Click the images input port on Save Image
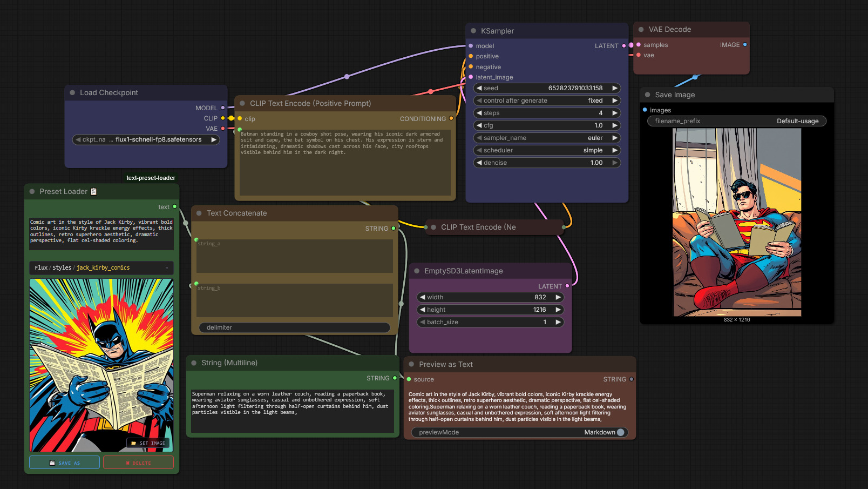Screen dimensions: 868x489 tap(645, 110)
